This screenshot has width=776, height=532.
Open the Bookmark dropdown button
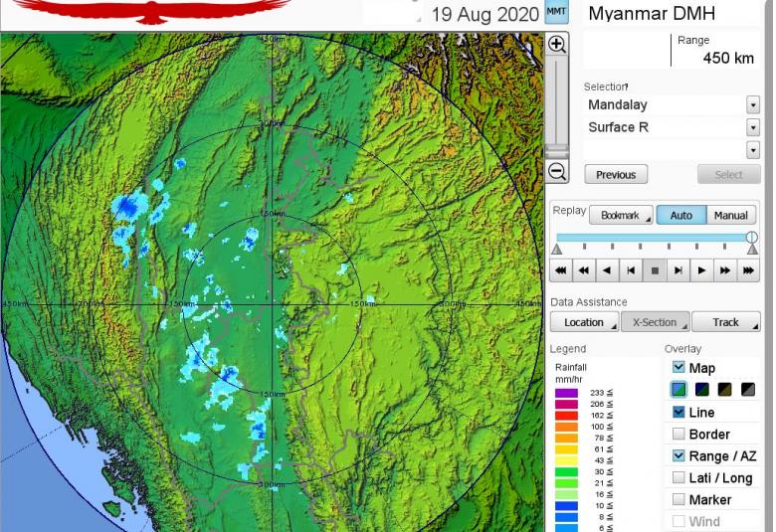[621, 215]
